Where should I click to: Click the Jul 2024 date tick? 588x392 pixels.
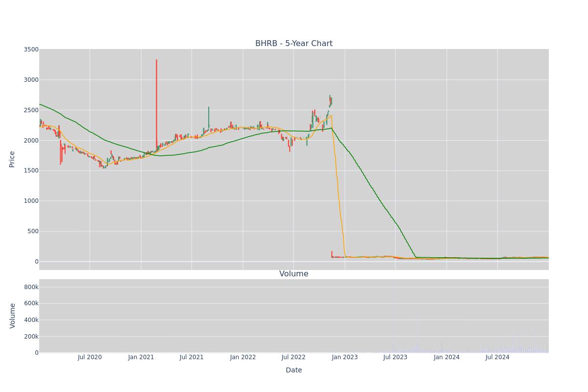(x=497, y=357)
